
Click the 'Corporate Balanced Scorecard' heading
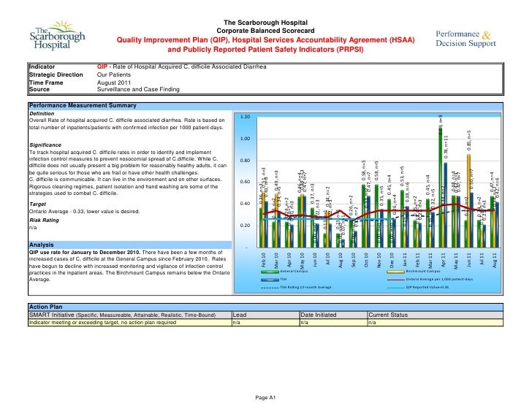[x=266, y=31]
